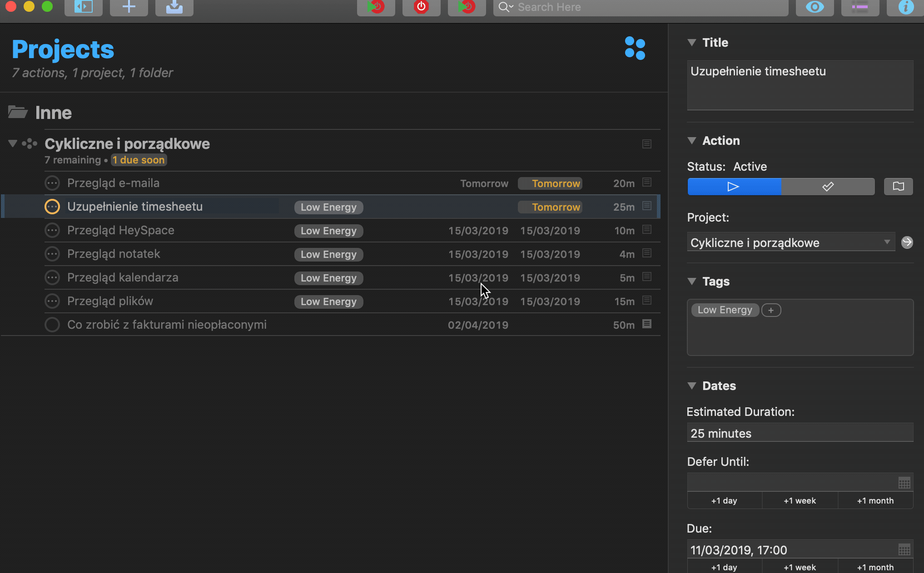Click the search magnifier dropdown icon

(506, 7)
